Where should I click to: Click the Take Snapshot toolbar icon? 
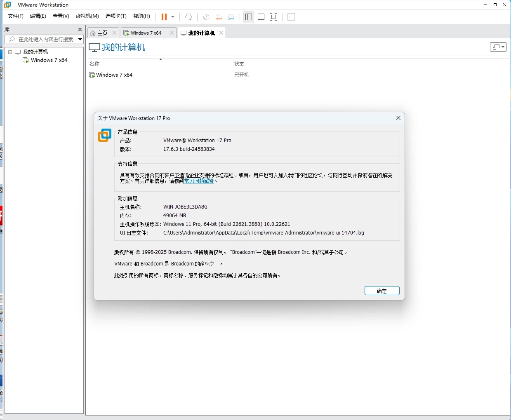(x=206, y=17)
